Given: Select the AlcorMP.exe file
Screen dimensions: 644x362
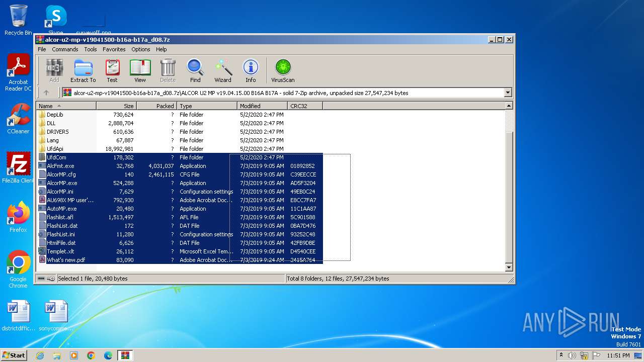Looking at the screenshot, I should coord(62,183).
